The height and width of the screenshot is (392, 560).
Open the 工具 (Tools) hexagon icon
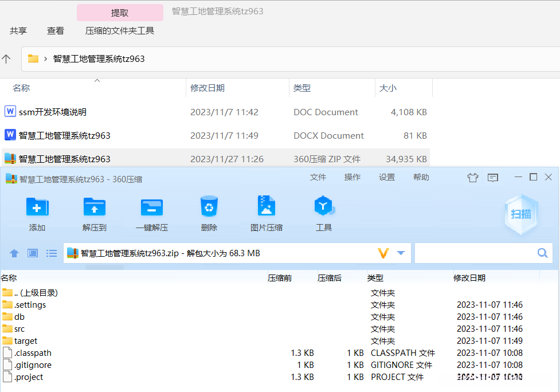coord(324,206)
